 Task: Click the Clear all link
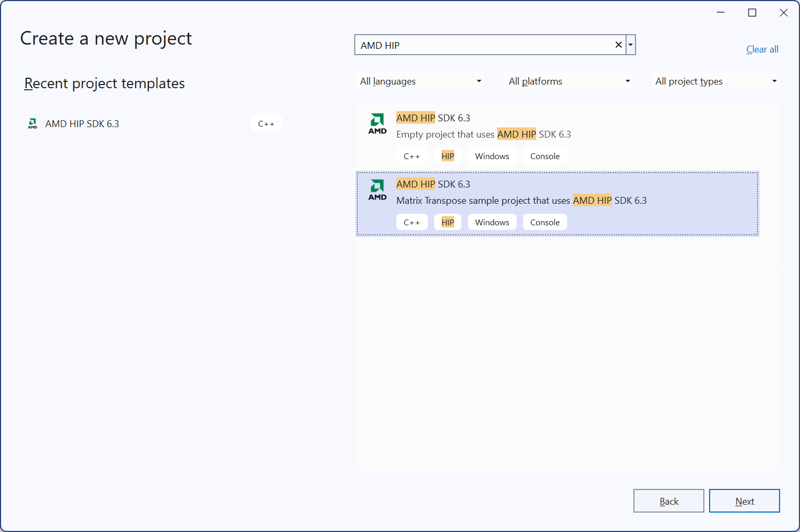coord(762,49)
